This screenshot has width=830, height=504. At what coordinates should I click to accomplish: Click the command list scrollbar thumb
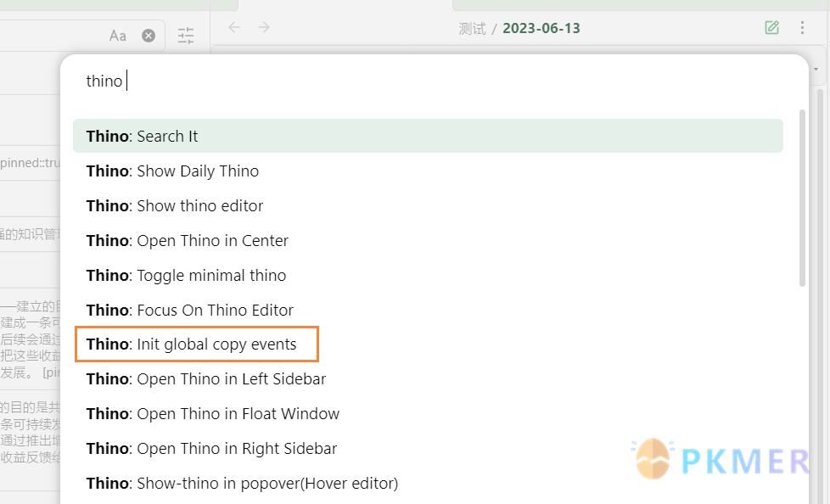[802, 198]
